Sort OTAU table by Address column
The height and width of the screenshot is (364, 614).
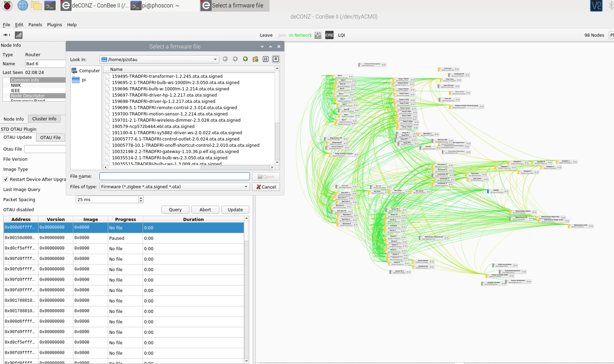21,219
